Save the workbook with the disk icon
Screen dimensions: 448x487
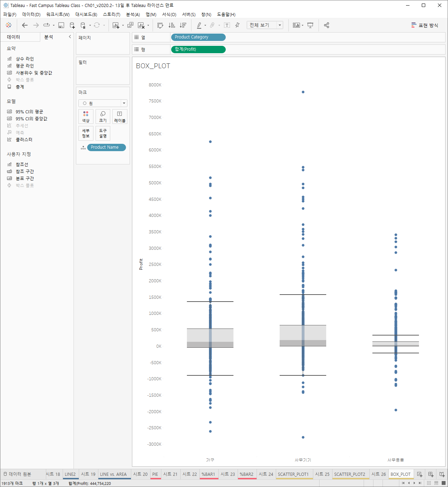tap(61, 25)
